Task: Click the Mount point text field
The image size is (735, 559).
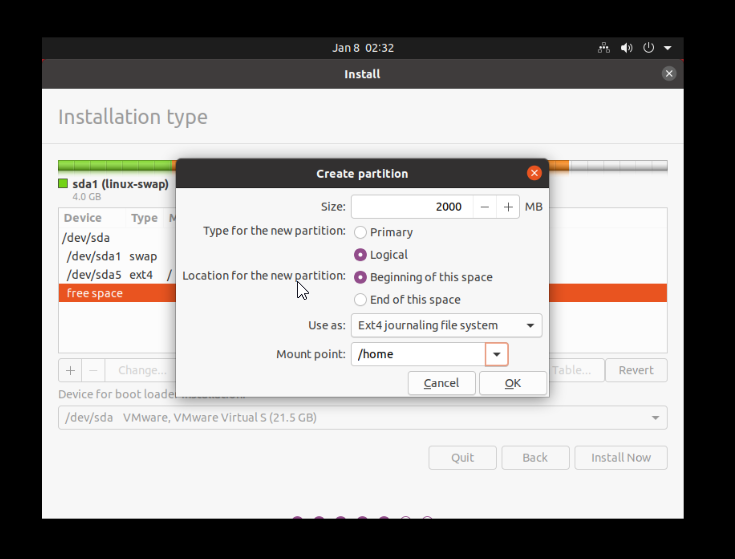Action: tap(418, 354)
